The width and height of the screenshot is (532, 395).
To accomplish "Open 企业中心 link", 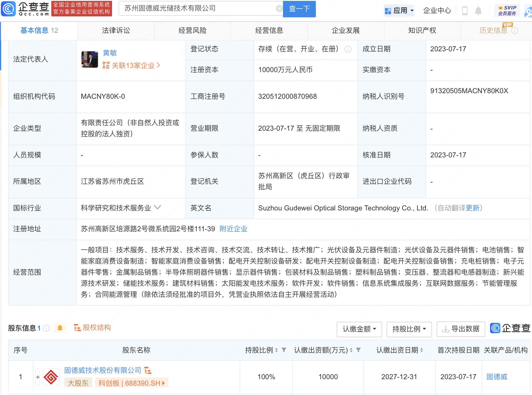I will 437,11.
